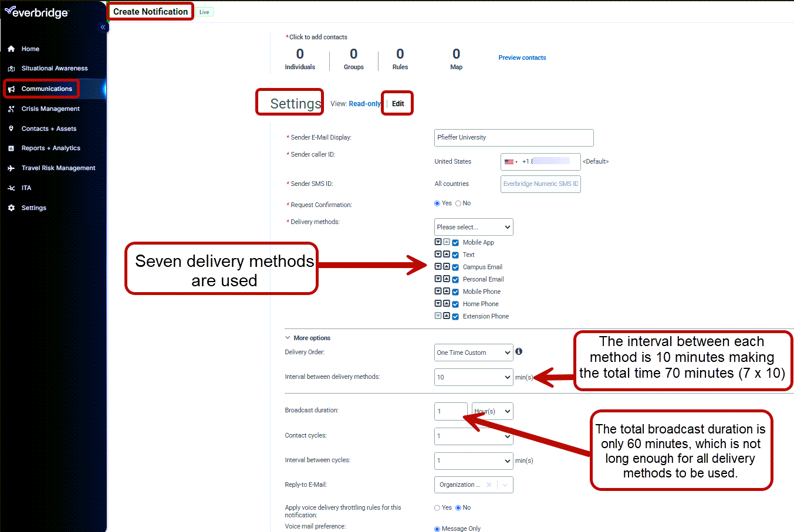
Task: Uncheck the Mobile App delivery method
Action: 455,243
